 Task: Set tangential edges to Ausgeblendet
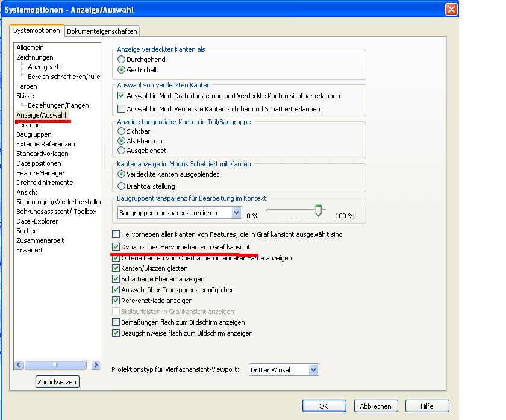point(121,151)
